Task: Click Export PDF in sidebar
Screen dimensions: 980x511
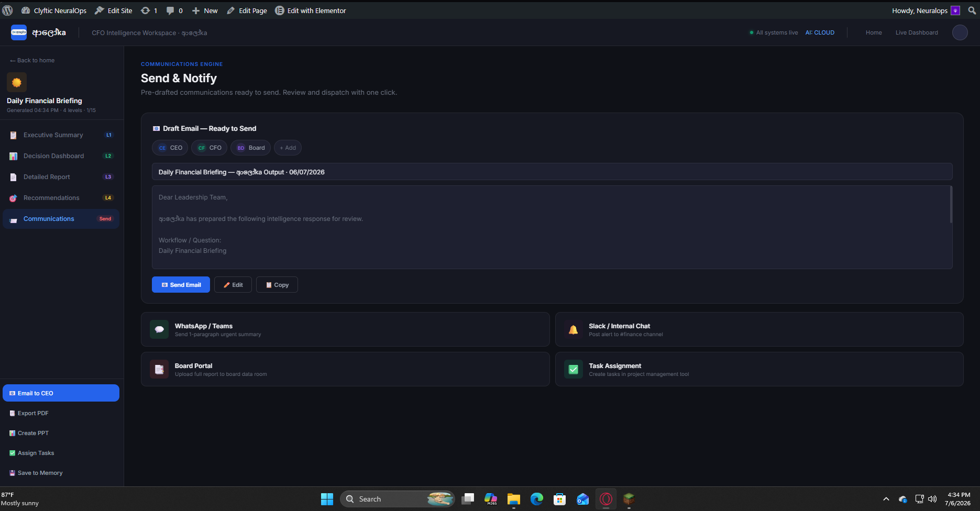Action: point(61,413)
